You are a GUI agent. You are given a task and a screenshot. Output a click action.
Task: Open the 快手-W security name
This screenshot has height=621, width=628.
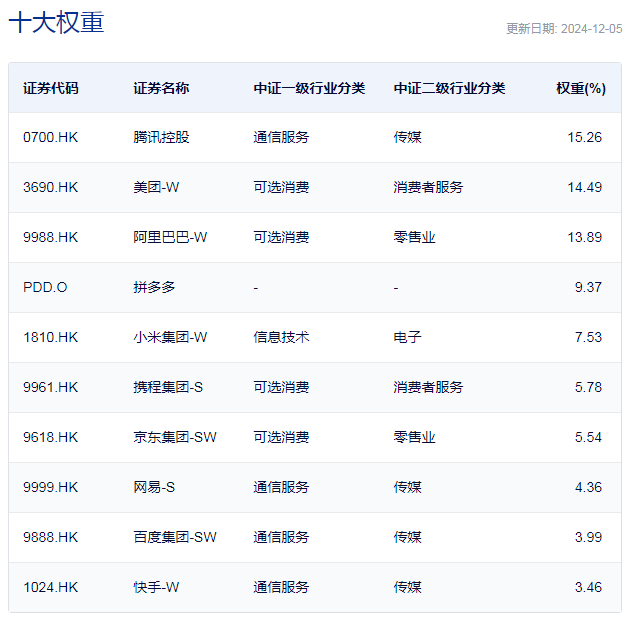pyautogui.click(x=156, y=587)
